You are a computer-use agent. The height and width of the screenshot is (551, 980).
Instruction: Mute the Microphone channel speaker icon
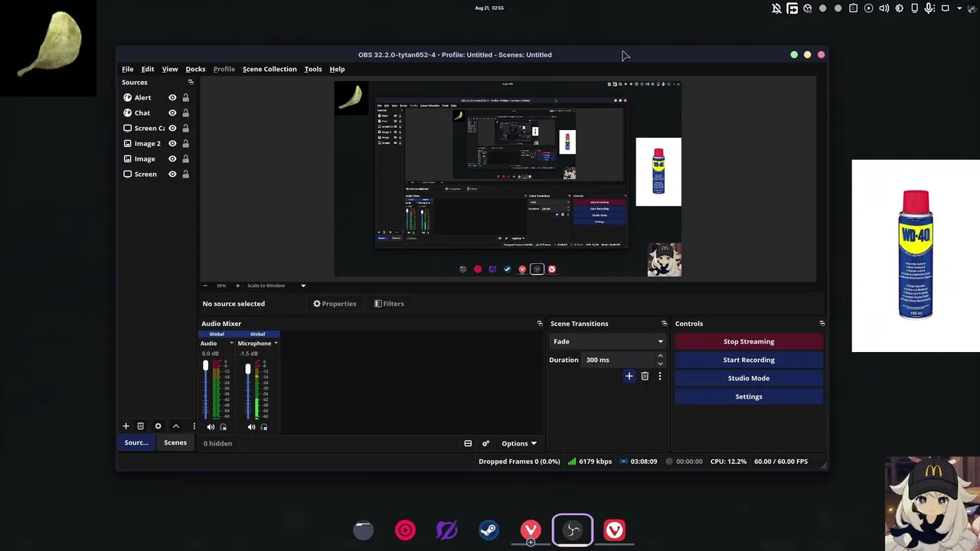251,427
